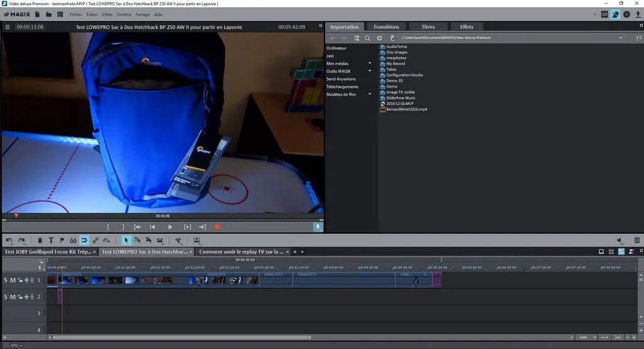Click the title editor T icon
This screenshot has width=644, height=349.
click(x=51, y=240)
